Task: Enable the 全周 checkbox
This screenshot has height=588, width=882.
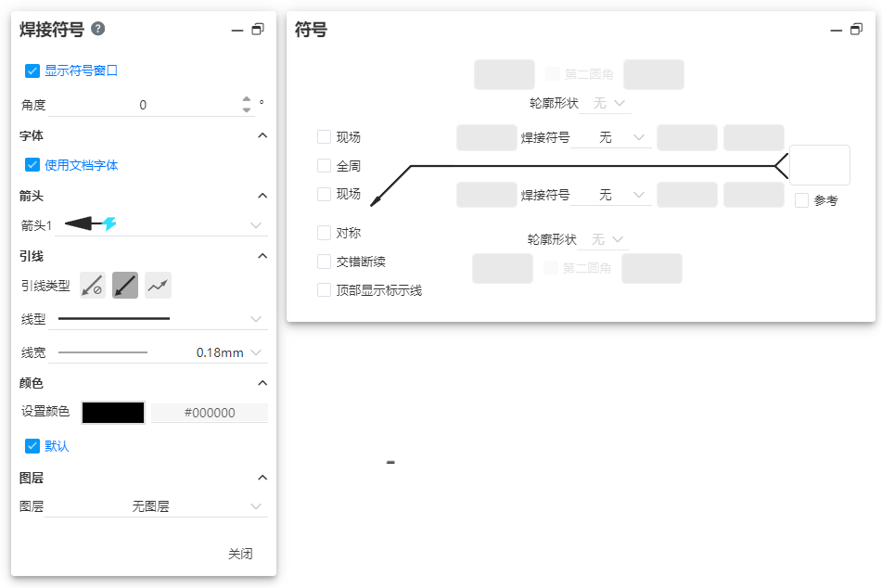Action: pos(324,166)
